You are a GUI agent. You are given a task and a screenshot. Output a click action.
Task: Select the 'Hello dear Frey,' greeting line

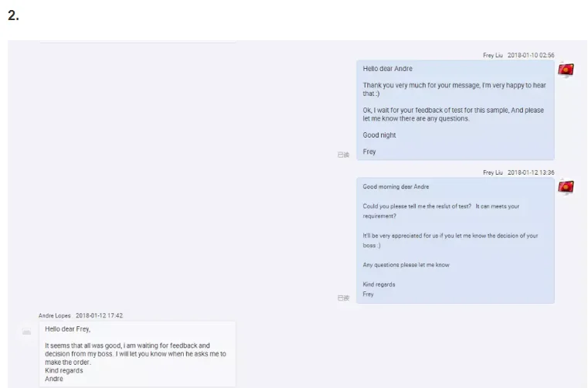[x=67, y=329]
